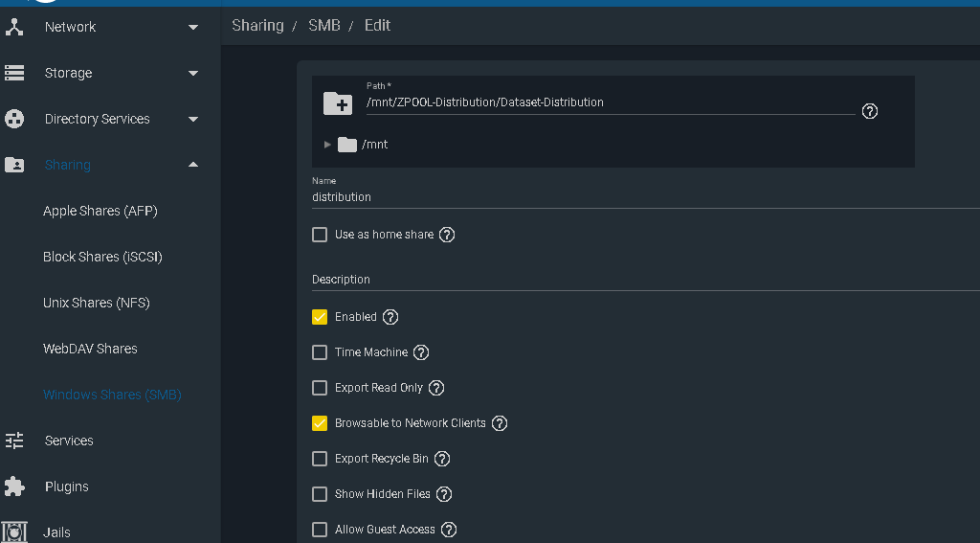This screenshot has height=543, width=980.
Task: Collapse the Sharing section arrow
Action: click(x=193, y=165)
